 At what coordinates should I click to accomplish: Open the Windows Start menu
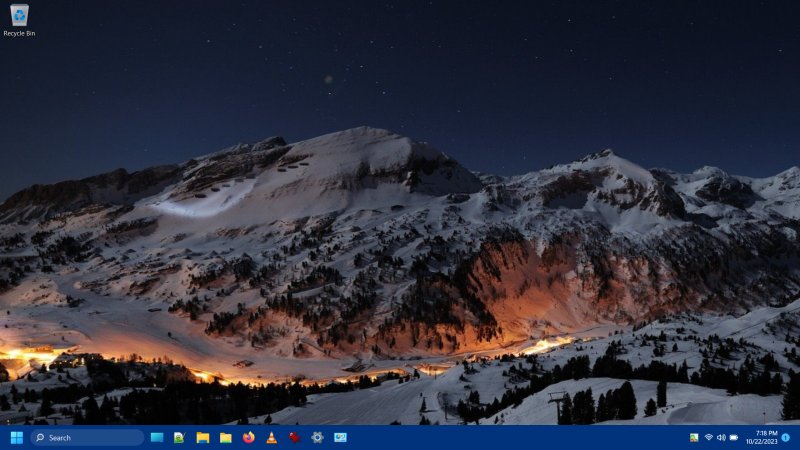click(16, 437)
